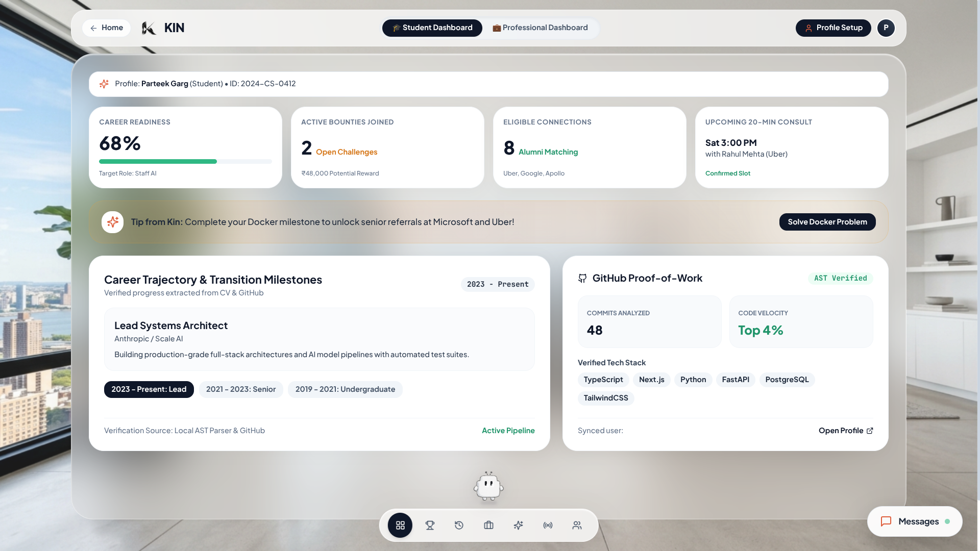This screenshot has height=551, width=980.
Task: Open Profile Setup
Action: coord(834,28)
